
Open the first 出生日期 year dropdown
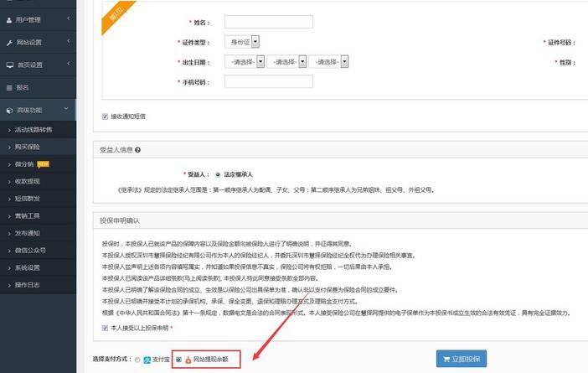pyautogui.click(x=244, y=61)
